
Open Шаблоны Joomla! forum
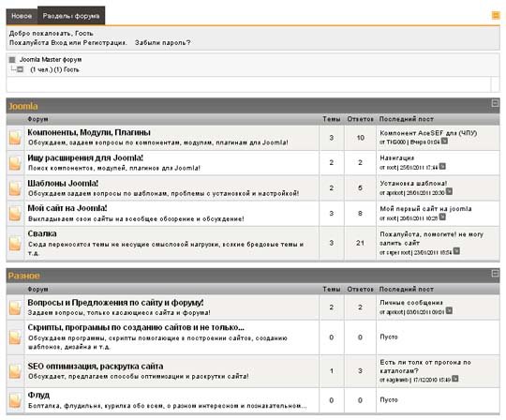(63, 183)
